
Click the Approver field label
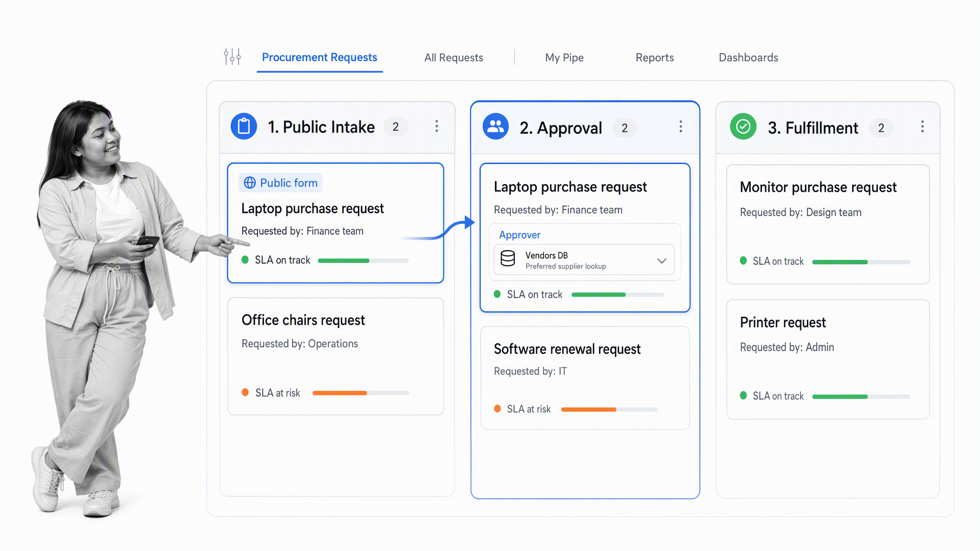pos(520,235)
